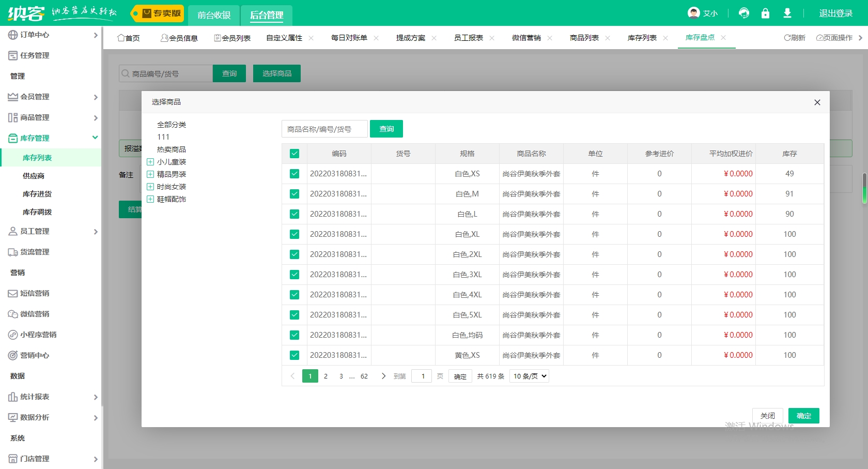Expand the 时尚女装 category node
Screen dimensions: 868x469
pyautogui.click(x=150, y=187)
